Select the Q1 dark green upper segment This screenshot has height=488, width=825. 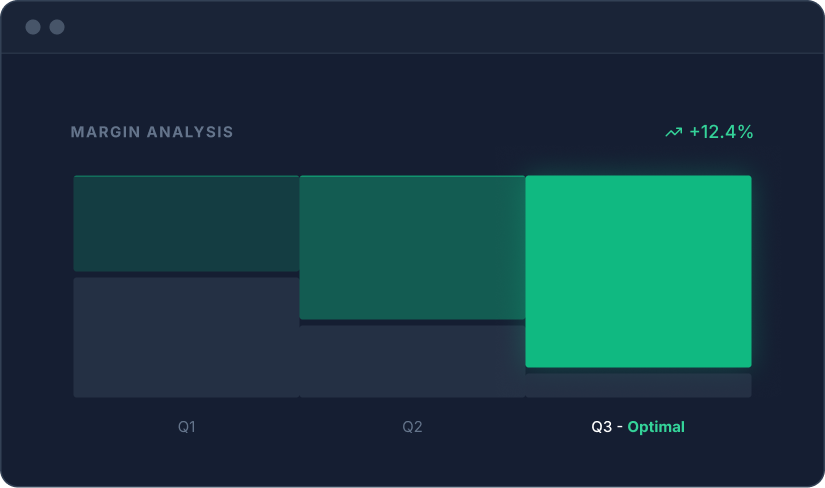click(186, 223)
